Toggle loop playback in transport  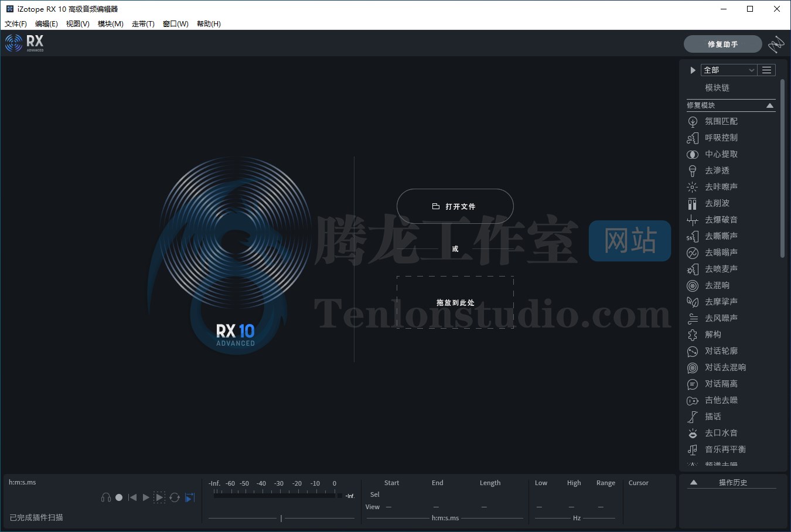tap(175, 497)
